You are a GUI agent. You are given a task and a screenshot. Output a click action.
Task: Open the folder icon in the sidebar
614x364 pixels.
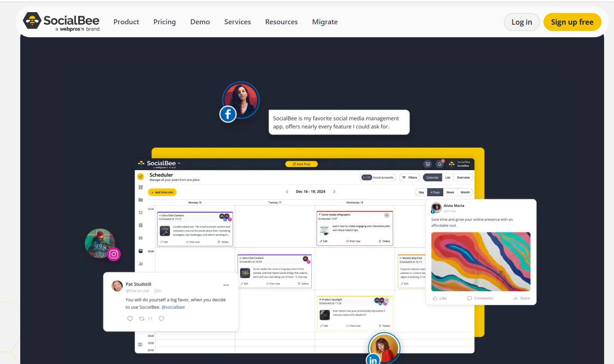pyautogui.click(x=141, y=200)
